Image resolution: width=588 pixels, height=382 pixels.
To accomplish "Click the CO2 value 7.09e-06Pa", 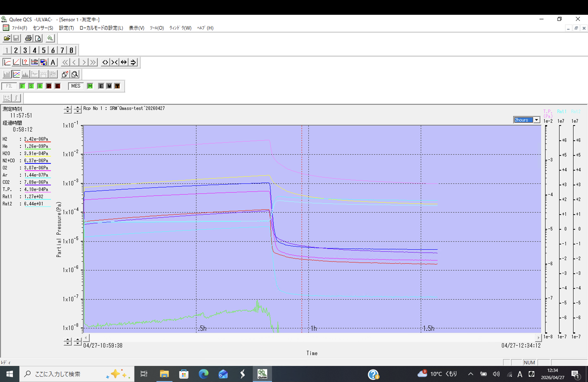I will click(x=36, y=182).
